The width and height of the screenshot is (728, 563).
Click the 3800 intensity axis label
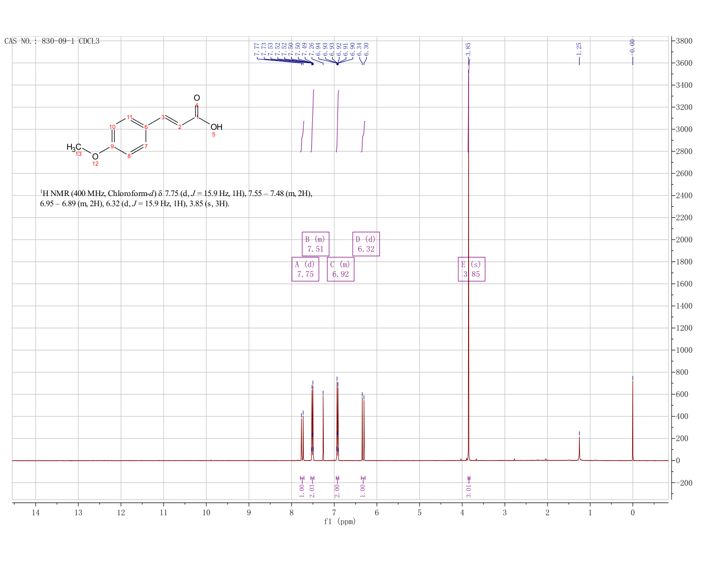[684, 41]
